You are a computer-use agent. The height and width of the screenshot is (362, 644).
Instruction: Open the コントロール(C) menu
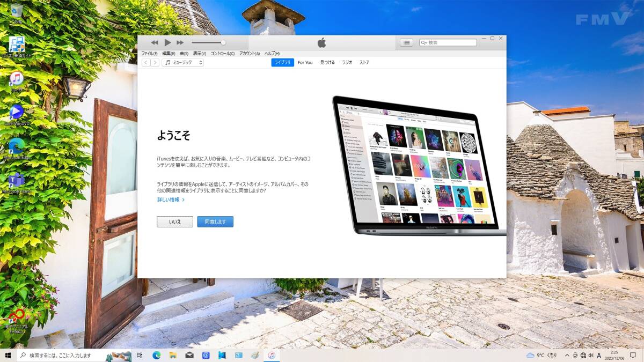pos(222,54)
